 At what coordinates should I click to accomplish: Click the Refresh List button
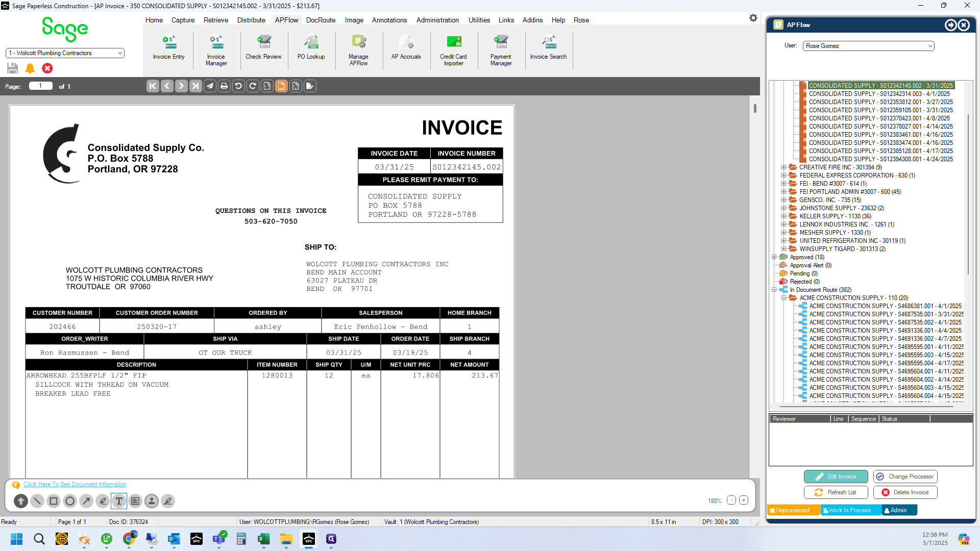point(836,492)
